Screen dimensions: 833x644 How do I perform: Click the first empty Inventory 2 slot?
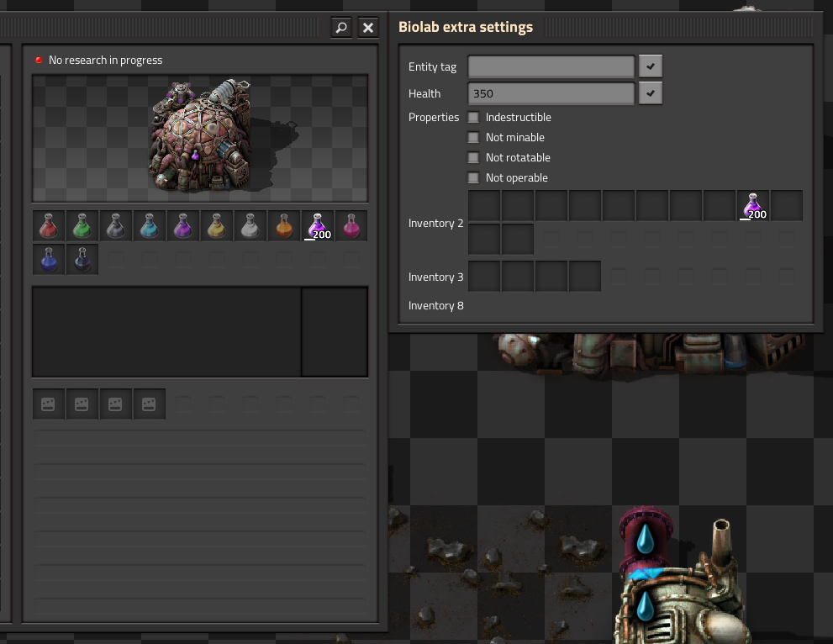(484, 206)
